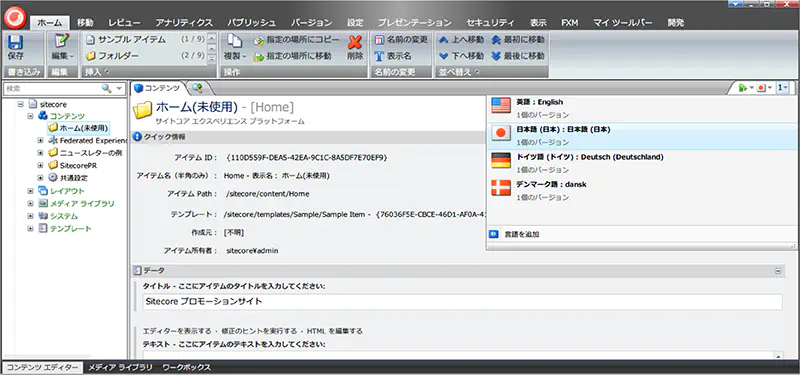Expand システム tree node
This screenshot has width=800, height=375.
coord(30,216)
